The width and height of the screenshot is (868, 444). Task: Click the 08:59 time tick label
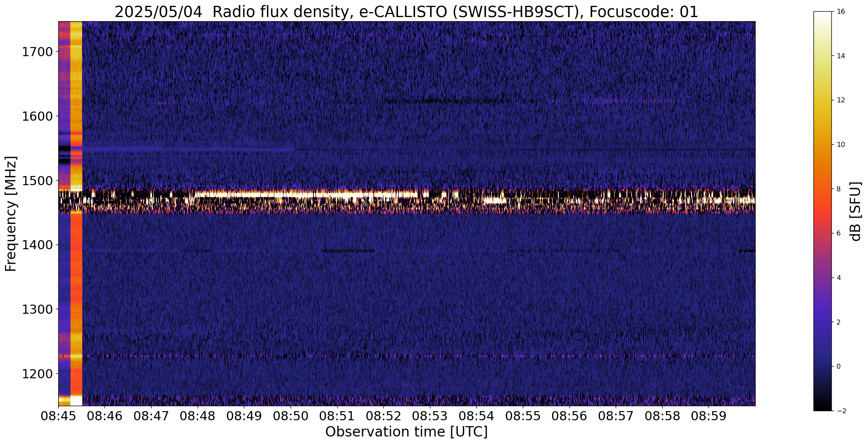click(x=709, y=416)
